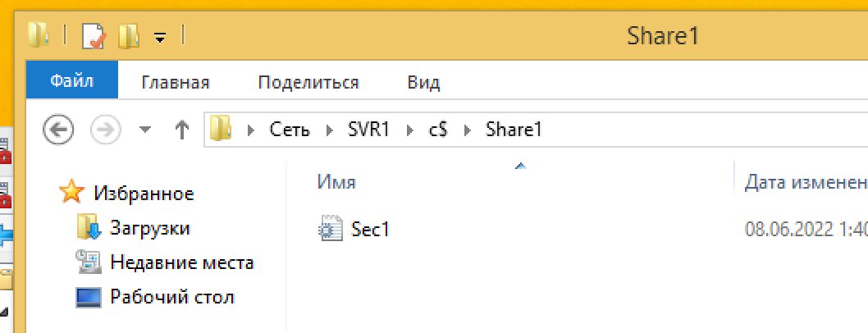Click the Forward navigation arrow
This screenshot has width=868, height=333.
tap(105, 130)
